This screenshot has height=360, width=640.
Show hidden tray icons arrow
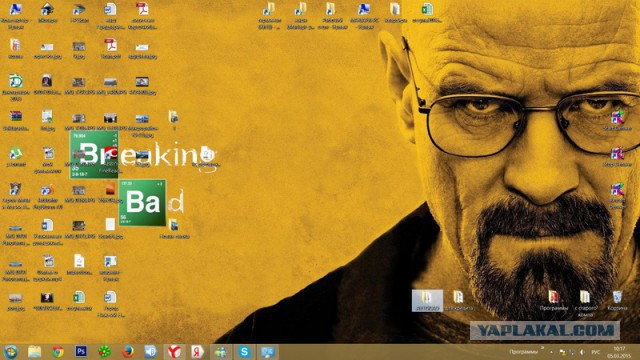point(551,352)
